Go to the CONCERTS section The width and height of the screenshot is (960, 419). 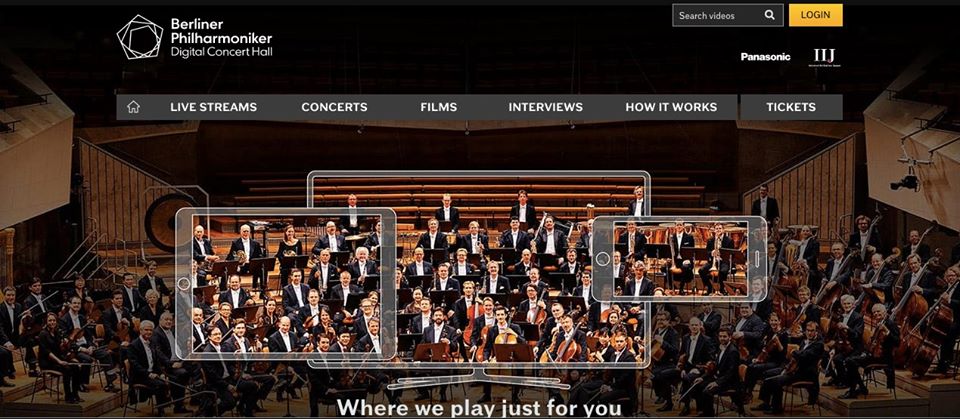[x=334, y=107]
